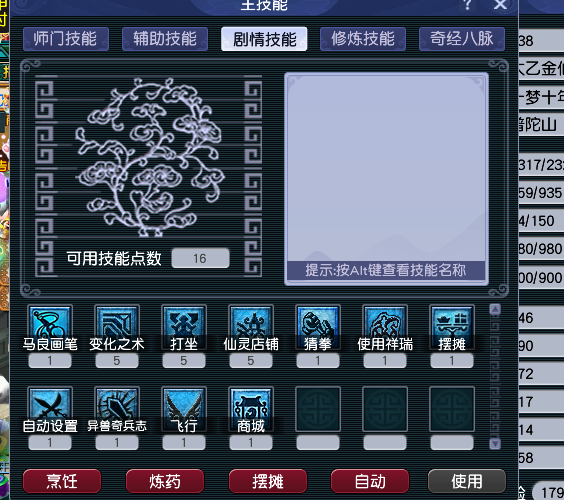Image resolution: width=564 pixels, height=500 pixels.
Task: Switch to the 修炼技能 tab
Action: click(363, 39)
